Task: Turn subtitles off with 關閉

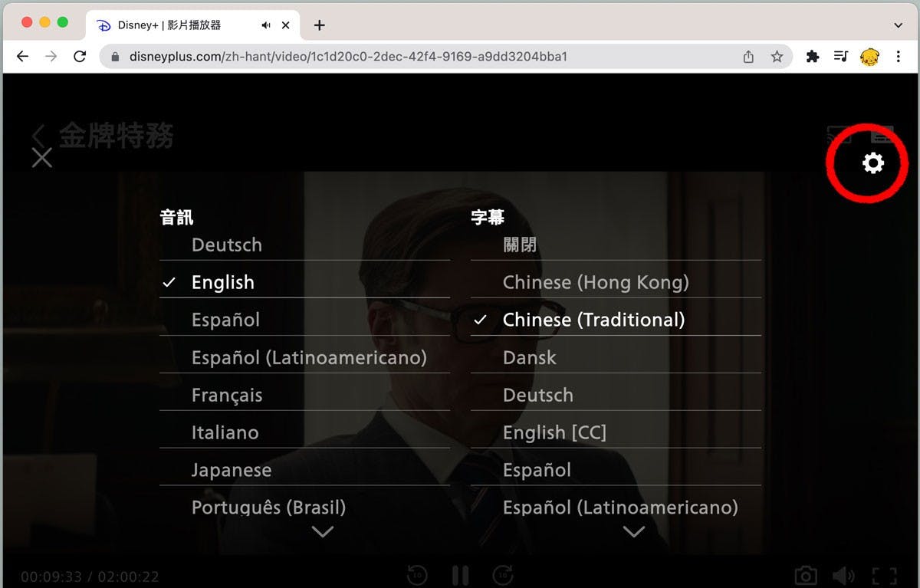Action: 616,245
